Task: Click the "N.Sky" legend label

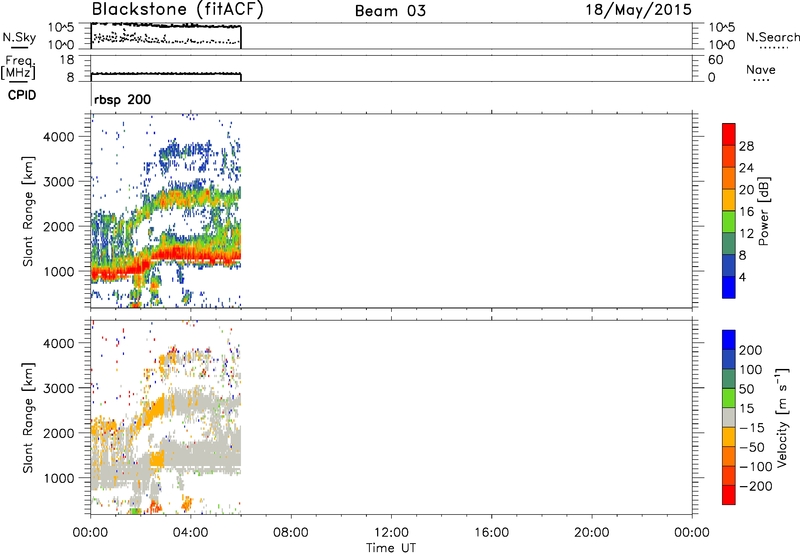Action: click(x=19, y=37)
